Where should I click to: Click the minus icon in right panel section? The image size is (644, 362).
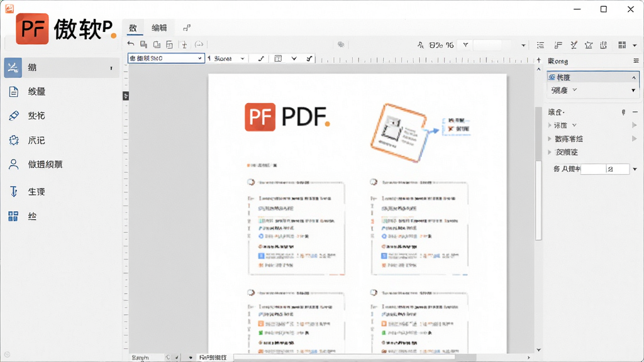click(x=635, y=112)
